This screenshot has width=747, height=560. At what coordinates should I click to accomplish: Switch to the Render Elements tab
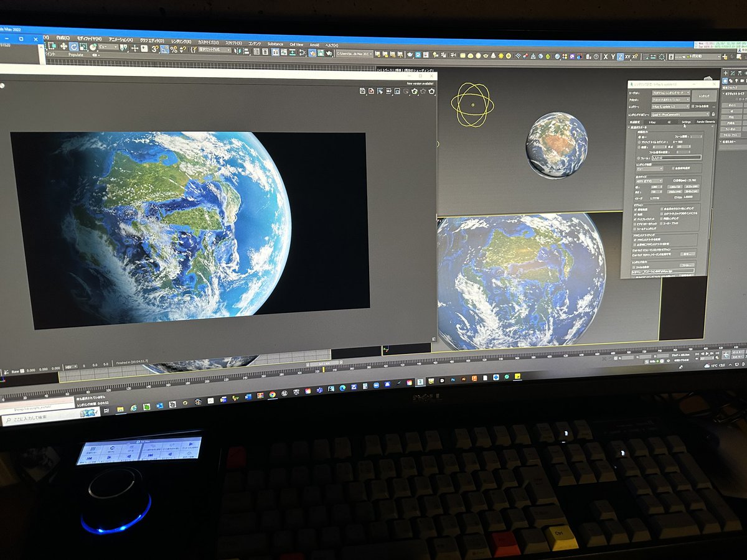706,122
